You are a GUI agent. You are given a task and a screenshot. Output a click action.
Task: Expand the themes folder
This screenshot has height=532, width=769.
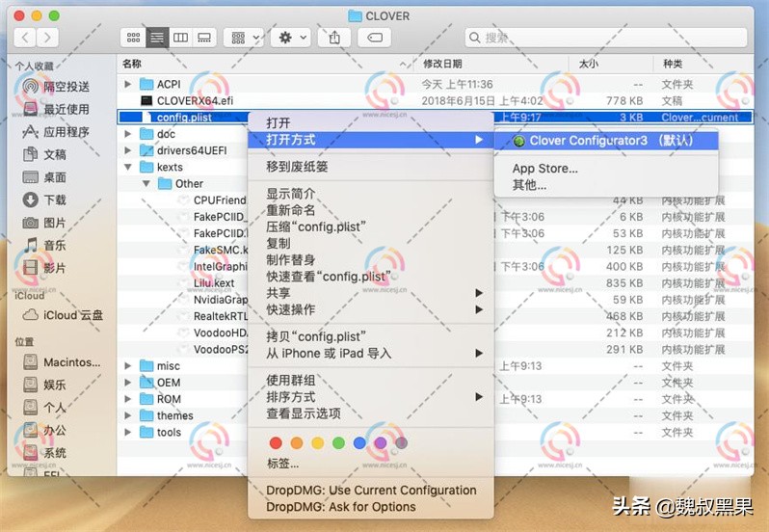pyautogui.click(x=127, y=415)
